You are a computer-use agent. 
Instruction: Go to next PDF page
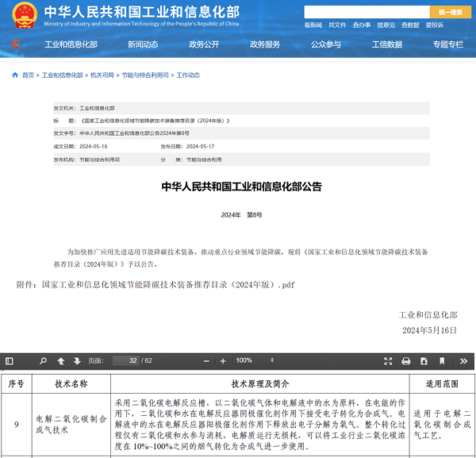click(x=77, y=360)
